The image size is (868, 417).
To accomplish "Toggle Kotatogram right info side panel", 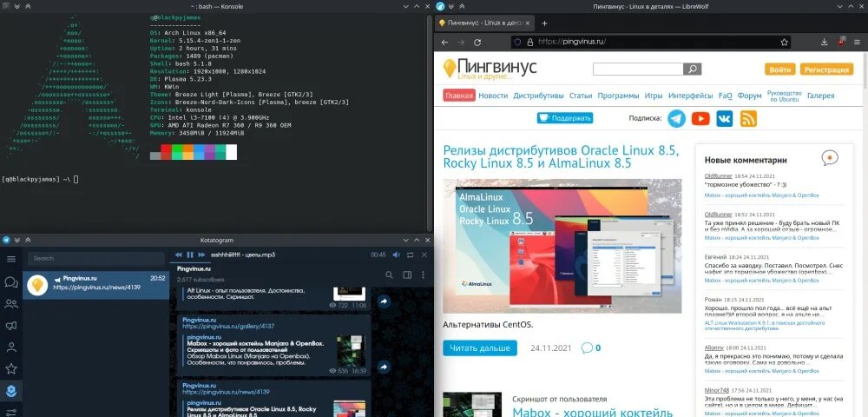I will tap(407, 275).
